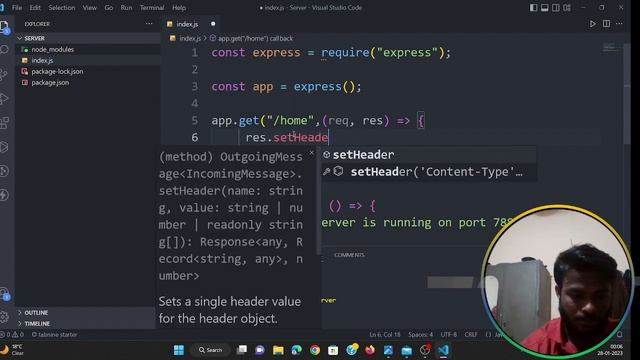
Task: Launch Google Chrome from taskbar
Action: click(315, 350)
